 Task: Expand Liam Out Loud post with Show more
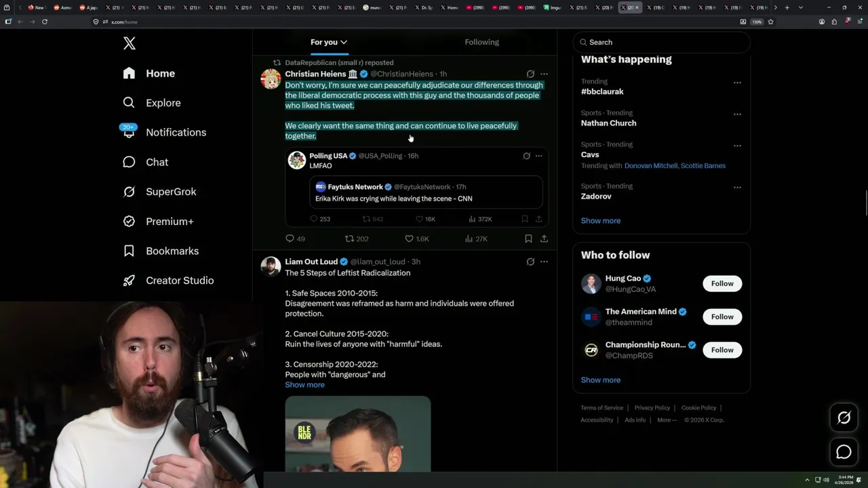(x=304, y=385)
